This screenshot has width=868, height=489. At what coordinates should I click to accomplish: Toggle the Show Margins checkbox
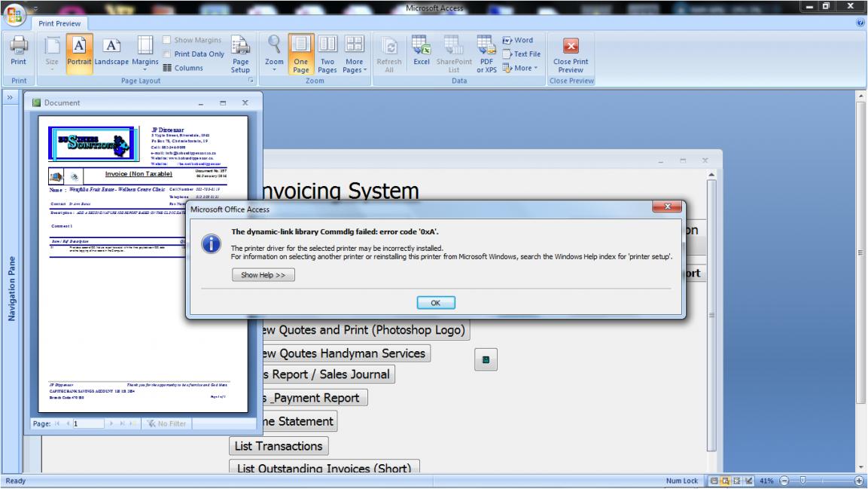coord(166,40)
